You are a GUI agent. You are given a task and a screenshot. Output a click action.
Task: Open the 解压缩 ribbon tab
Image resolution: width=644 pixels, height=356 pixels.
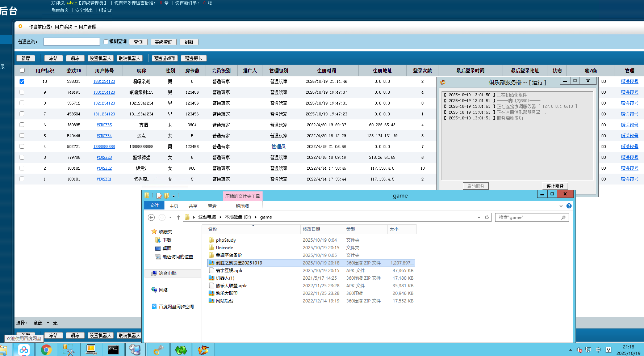click(x=242, y=206)
